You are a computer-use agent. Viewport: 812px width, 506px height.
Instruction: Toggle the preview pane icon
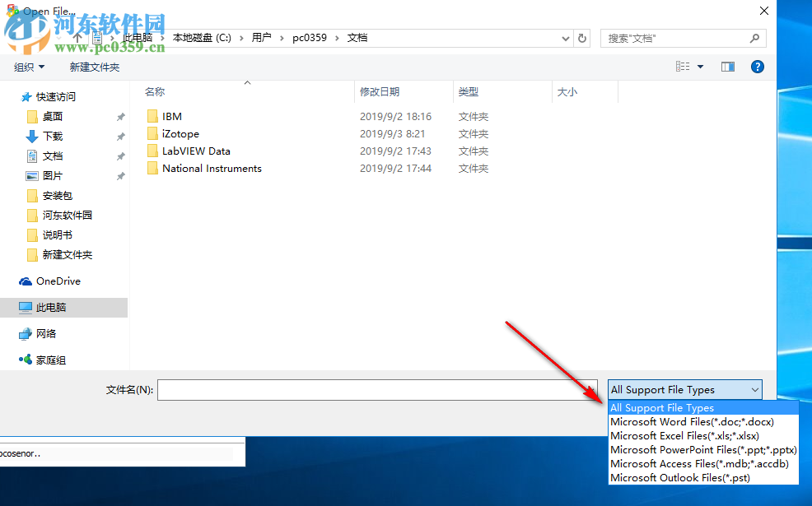tap(727, 67)
